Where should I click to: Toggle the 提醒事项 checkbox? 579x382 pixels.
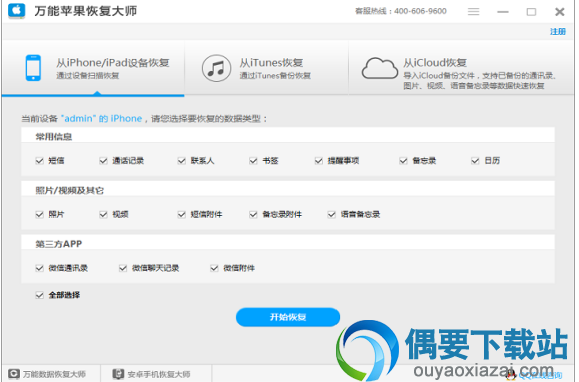319,161
